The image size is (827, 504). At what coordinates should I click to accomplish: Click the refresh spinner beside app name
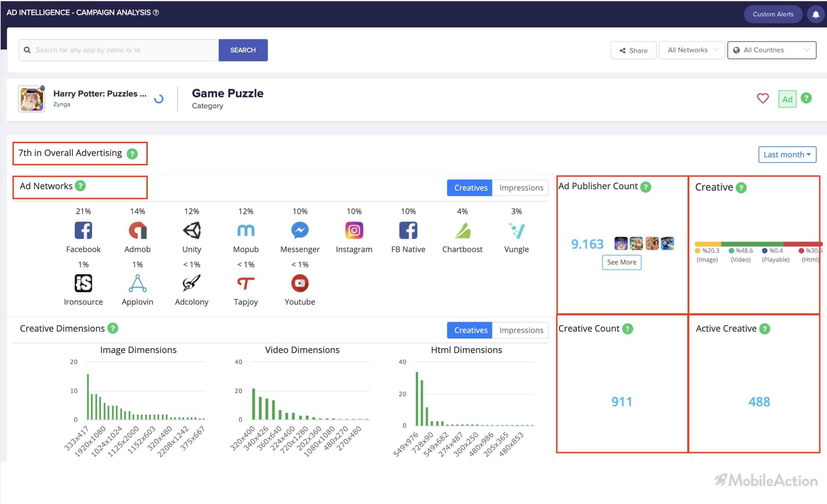tap(159, 99)
